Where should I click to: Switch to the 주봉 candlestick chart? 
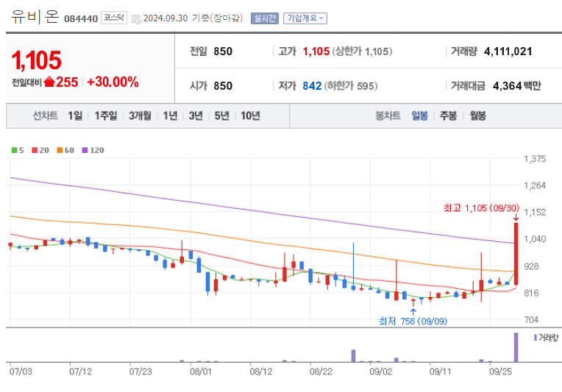tap(449, 115)
